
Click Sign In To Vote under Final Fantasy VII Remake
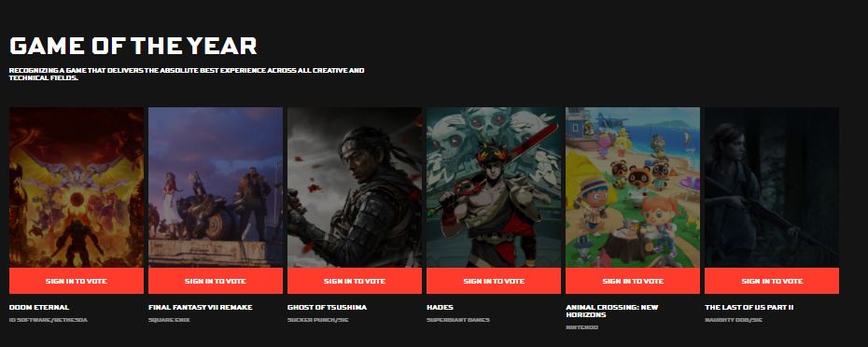(216, 281)
